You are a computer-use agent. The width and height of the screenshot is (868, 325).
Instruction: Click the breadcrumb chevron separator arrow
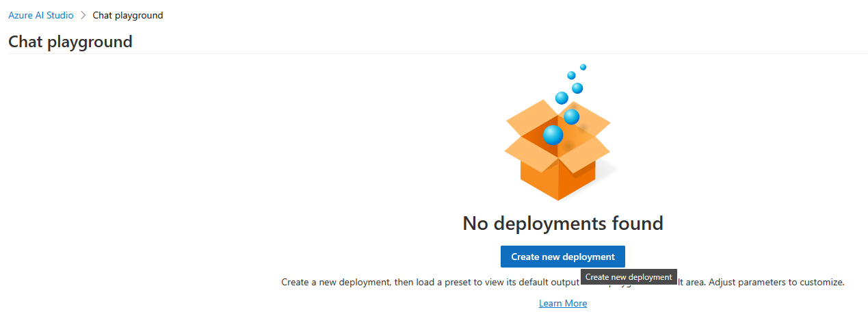[83, 15]
